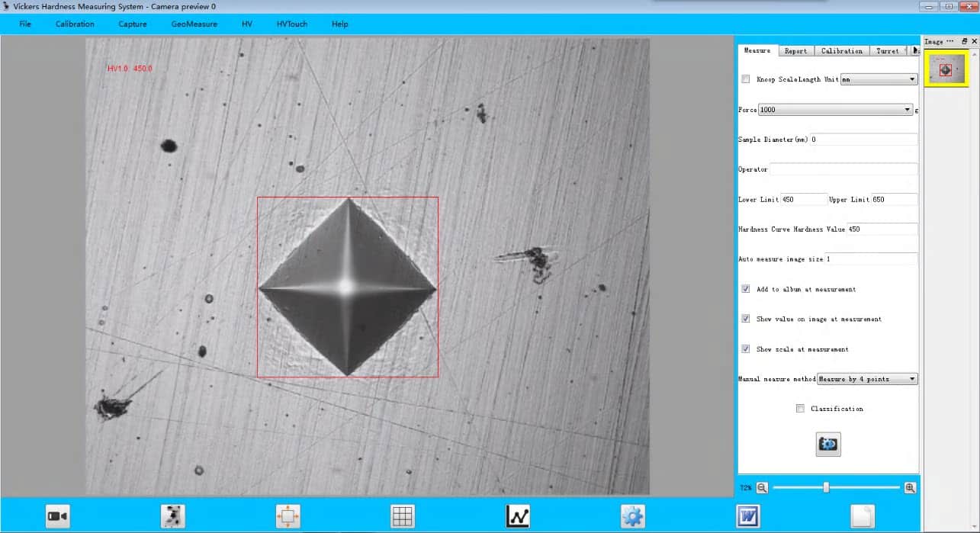
Task: Enable the Classification checkbox
Action: coord(800,408)
